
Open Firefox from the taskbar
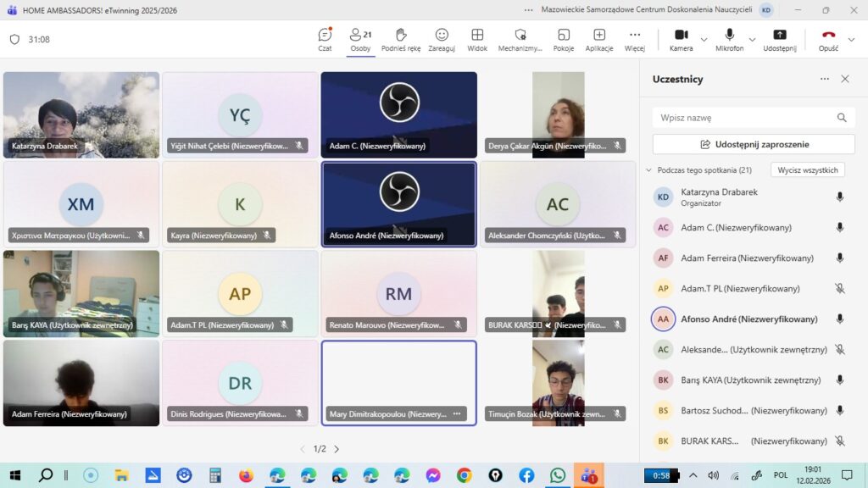coord(247,474)
